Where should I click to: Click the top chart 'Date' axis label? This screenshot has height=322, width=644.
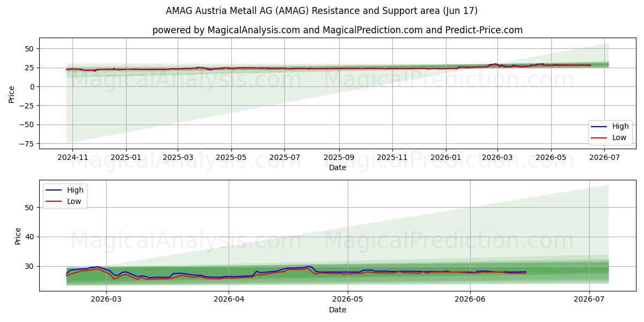pyautogui.click(x=338, y=167)
